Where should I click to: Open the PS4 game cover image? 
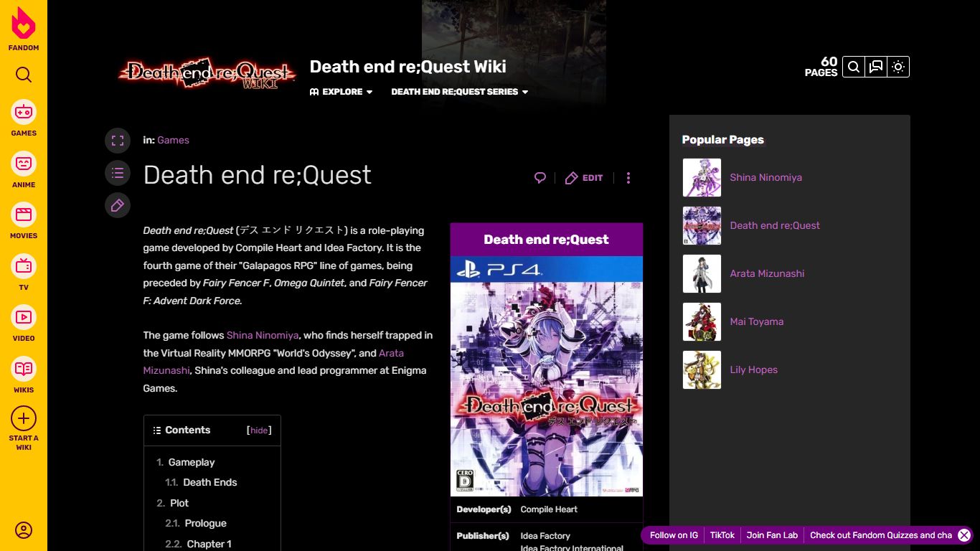547,376
